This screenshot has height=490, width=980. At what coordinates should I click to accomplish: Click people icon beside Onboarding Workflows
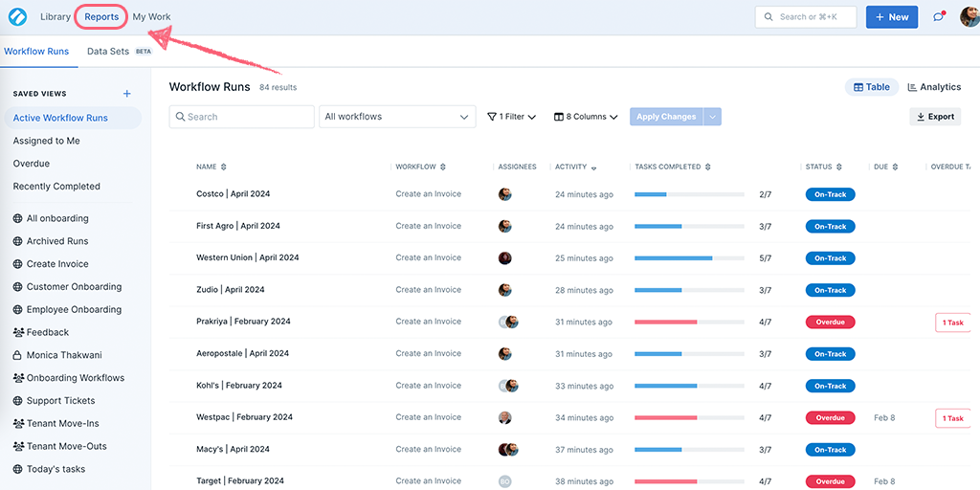18,378
